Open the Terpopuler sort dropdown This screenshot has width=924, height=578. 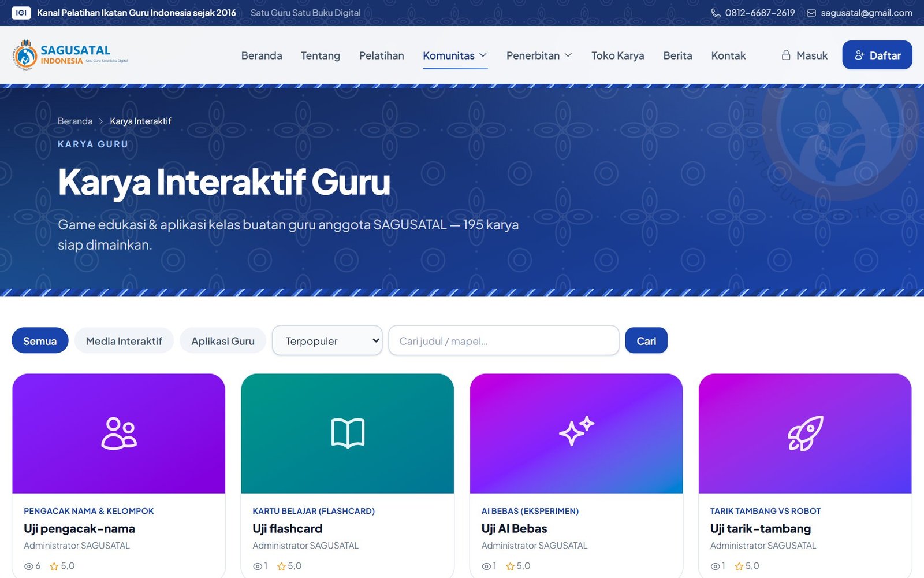pos(327,340)
